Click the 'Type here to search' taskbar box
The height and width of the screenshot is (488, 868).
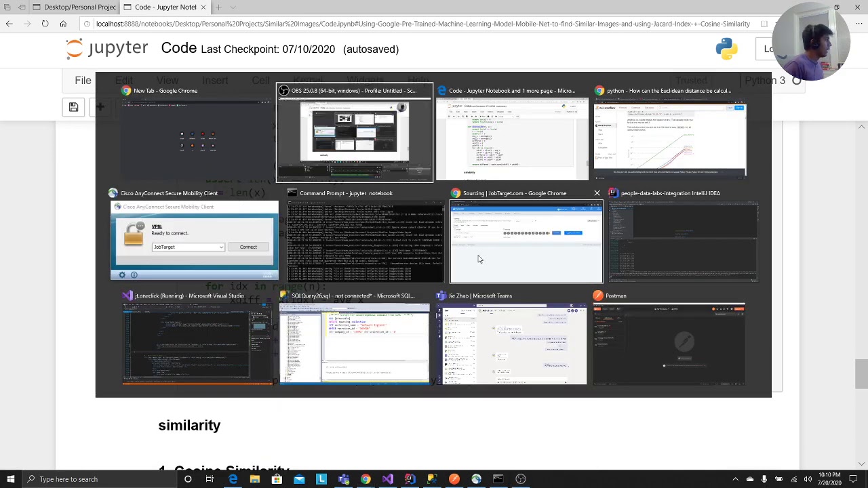pyautogui.click(x=98, y=479)
